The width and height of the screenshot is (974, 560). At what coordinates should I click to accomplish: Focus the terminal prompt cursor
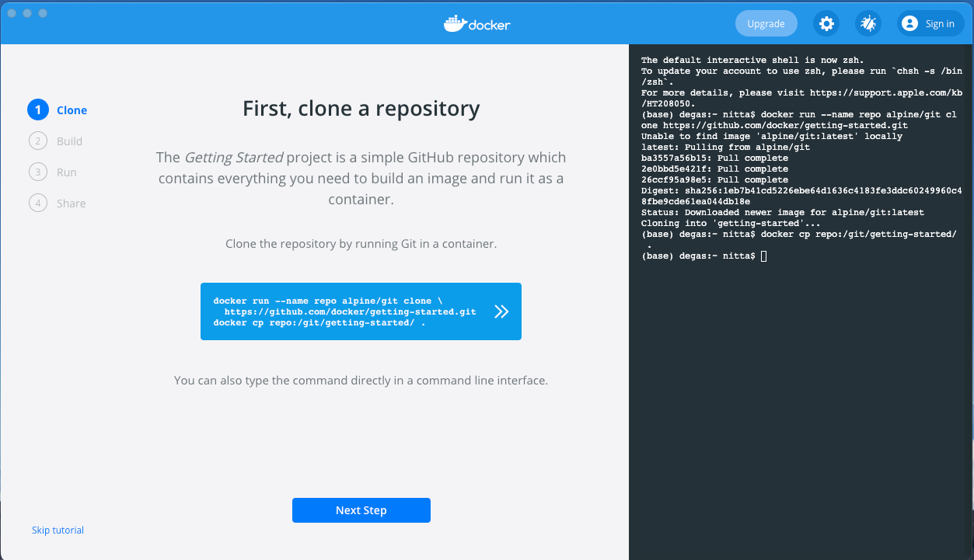click(763, 256)
